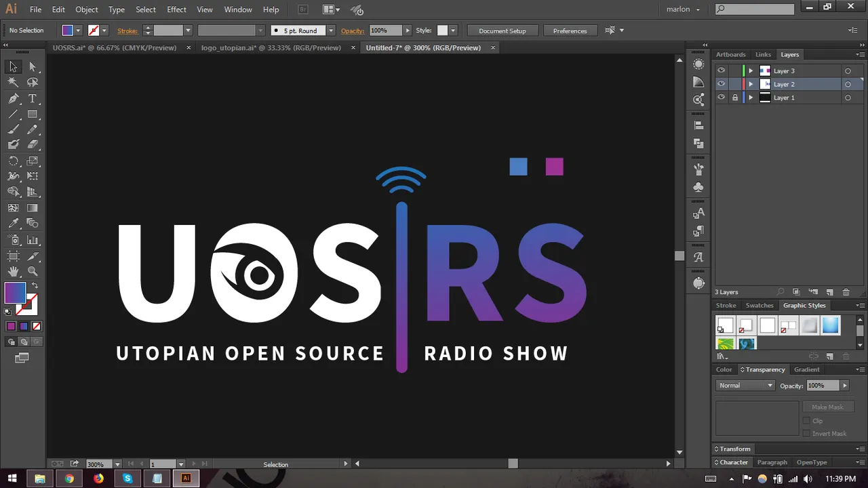Image resolution: width=868 pixels, height=488 pixels.
Task: Select the Selection tool (black arrow)
Action: point(13,66)
